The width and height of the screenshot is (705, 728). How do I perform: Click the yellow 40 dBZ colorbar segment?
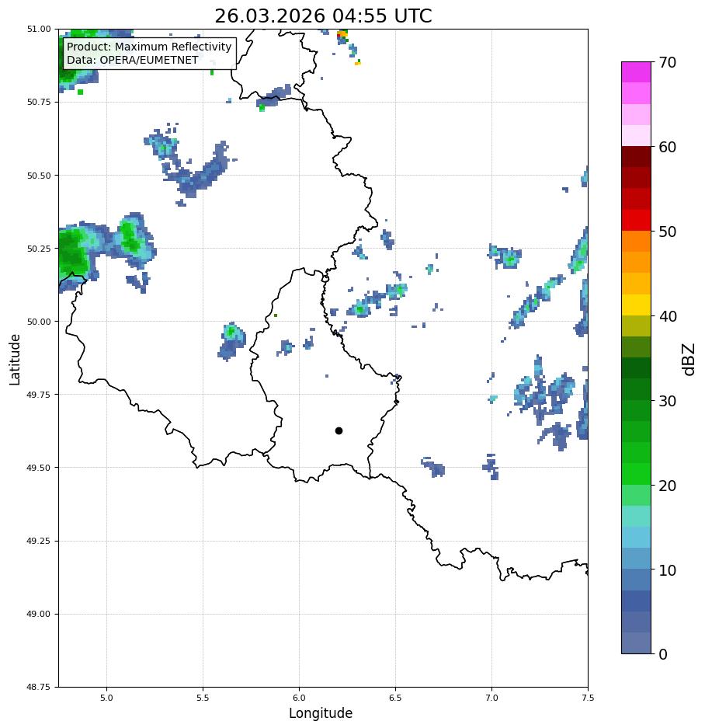(x=637, y=305)
